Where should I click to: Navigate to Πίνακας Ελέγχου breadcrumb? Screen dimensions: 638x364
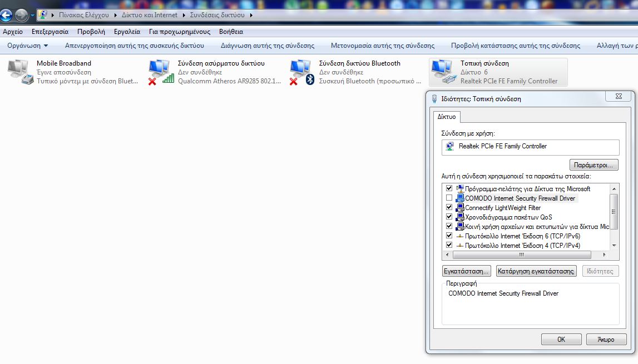tap(84, 15)
